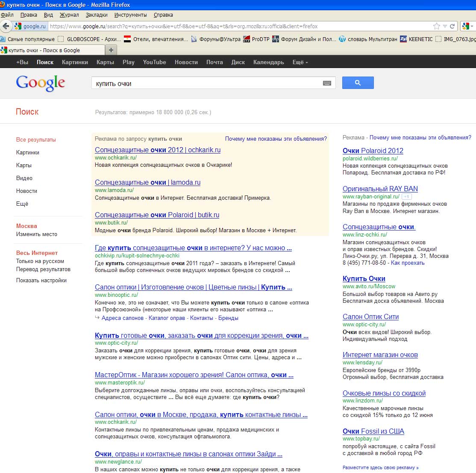Image resolution: width=476 pixels, height=473 pixels.
Task: Open the Форумы@Ультра bookmark
Action: (215, 39)
